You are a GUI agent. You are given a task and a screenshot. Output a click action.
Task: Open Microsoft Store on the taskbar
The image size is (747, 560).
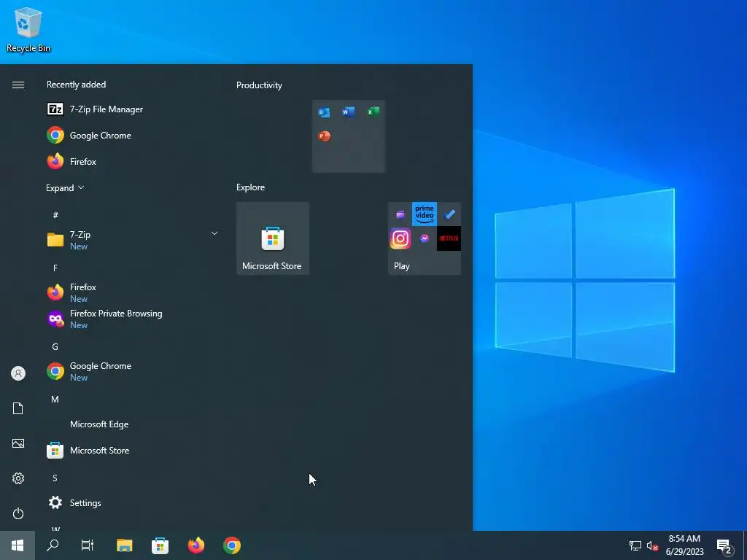(x=160, y=545)
